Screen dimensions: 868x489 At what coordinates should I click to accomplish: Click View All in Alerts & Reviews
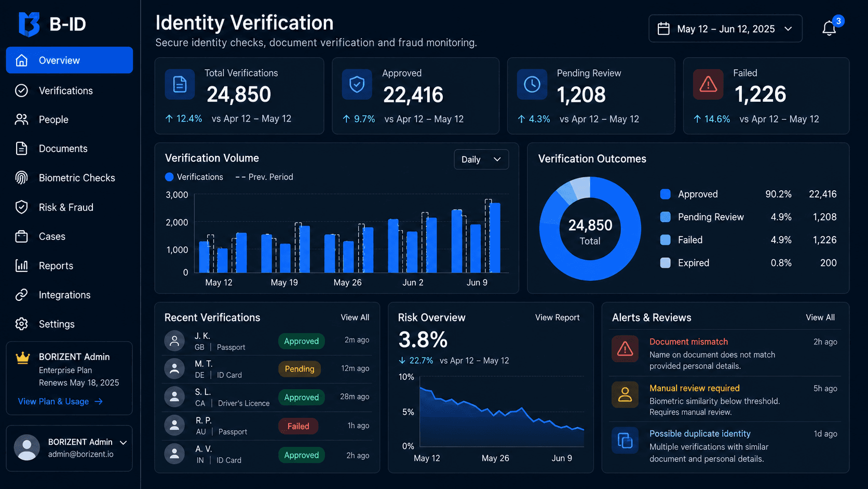(820, 318)
